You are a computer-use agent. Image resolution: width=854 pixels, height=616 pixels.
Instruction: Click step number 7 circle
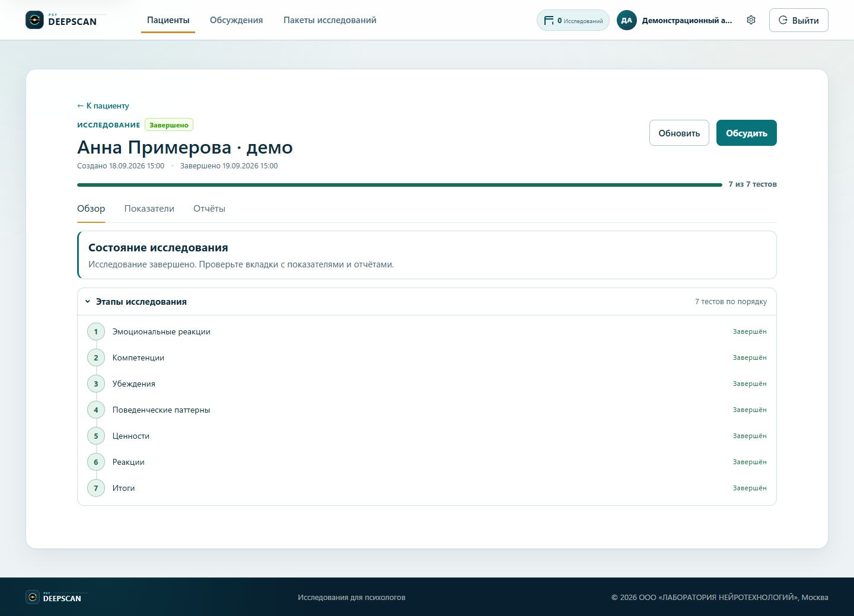(96, 489)
